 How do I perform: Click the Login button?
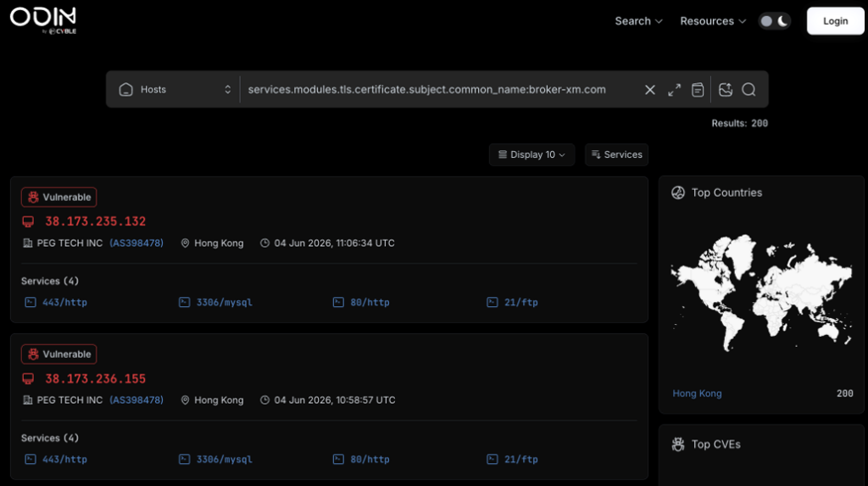(x=835, y=21)
